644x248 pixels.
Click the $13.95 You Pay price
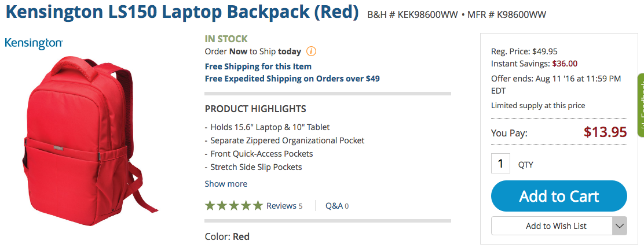pyautogui.click(x=605, y=132)
